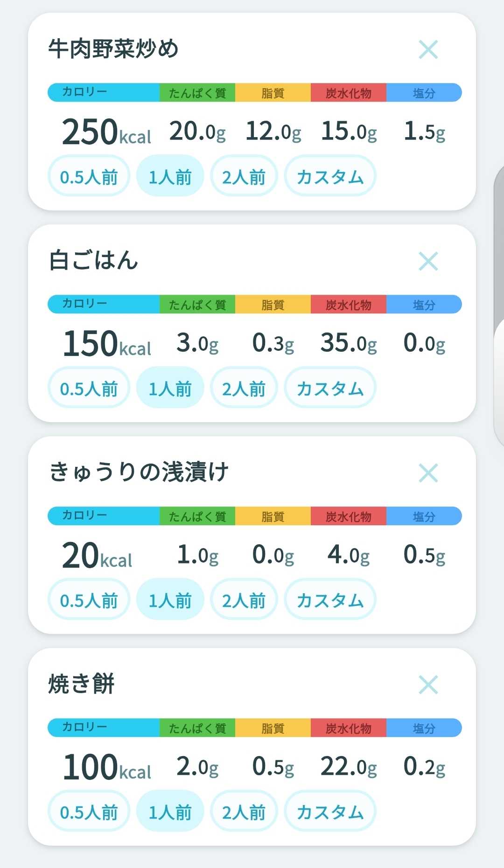504x868 pixels.
Task: Select 0.5人前 for 牛肉野菜炒め
Action: (x=89, y=176)
